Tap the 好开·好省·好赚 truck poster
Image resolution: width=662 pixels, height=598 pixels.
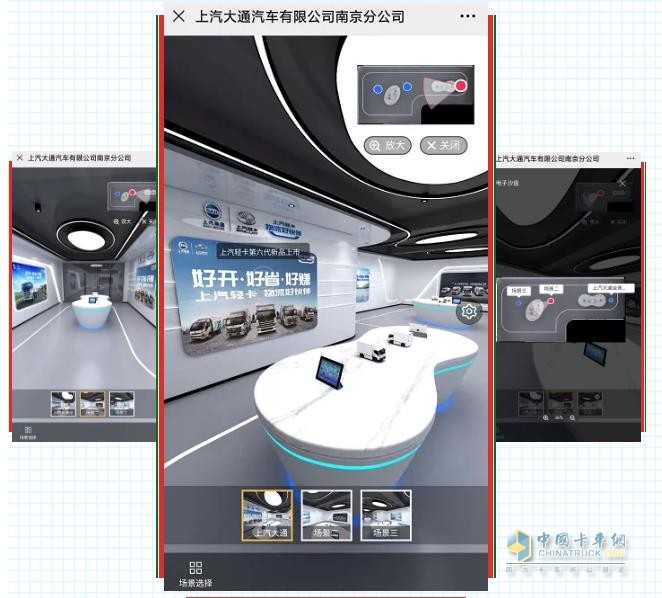(246, 296)
